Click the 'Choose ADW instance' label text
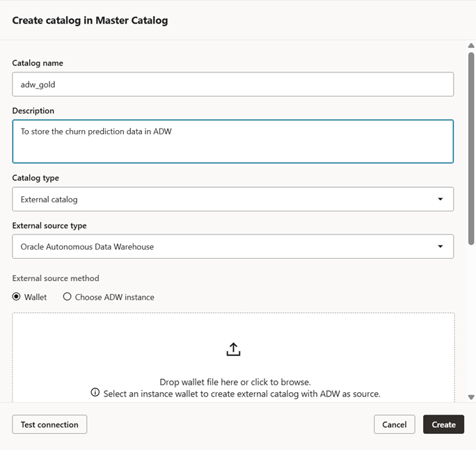The height and width of the screenshot is (450, 476). [114, 297]
